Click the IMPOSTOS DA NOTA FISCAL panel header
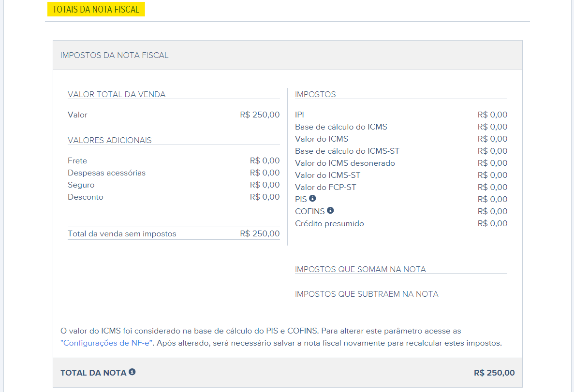 pos(288,55)
